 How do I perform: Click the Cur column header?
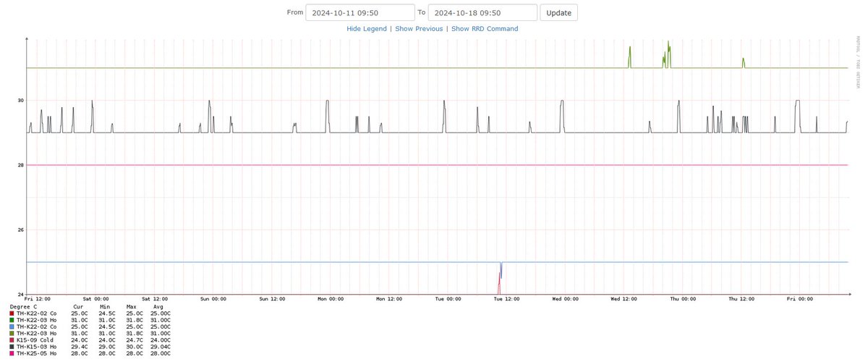(78, 307)
